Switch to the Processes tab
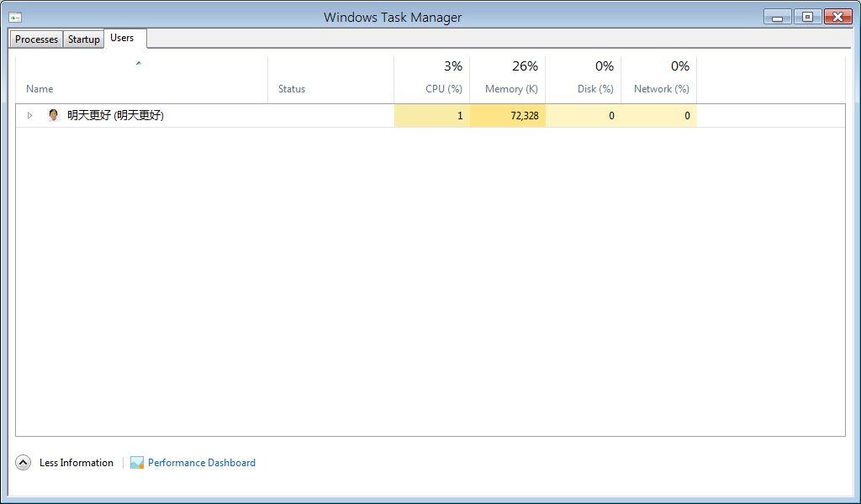This screenshot has width=861, height=504. [36, 39]
